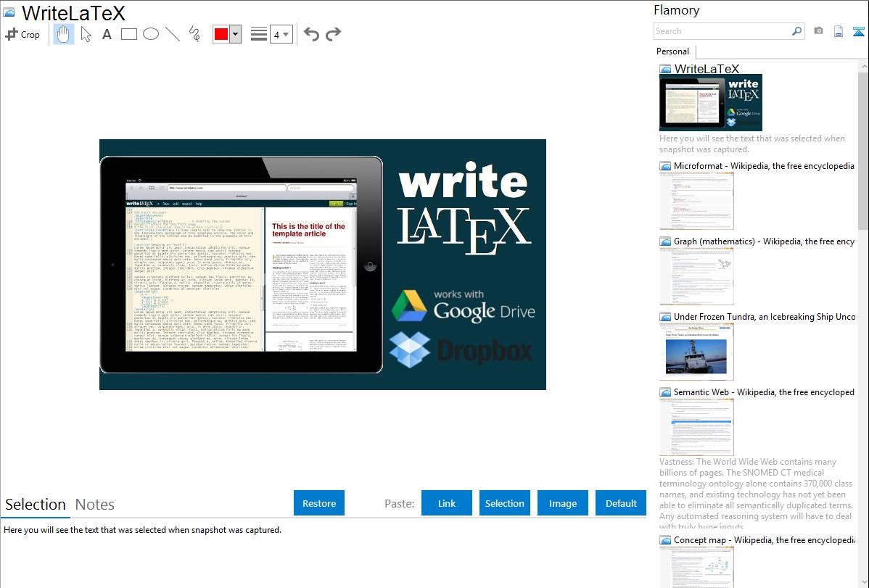Click the Restore button
The height and width of the screenshot is (588, 869).
(319, 503)
